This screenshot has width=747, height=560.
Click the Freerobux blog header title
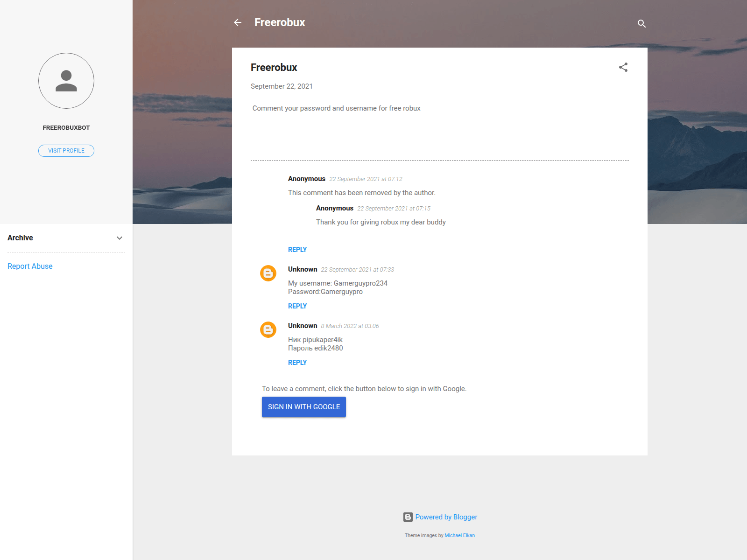[280, 22]
